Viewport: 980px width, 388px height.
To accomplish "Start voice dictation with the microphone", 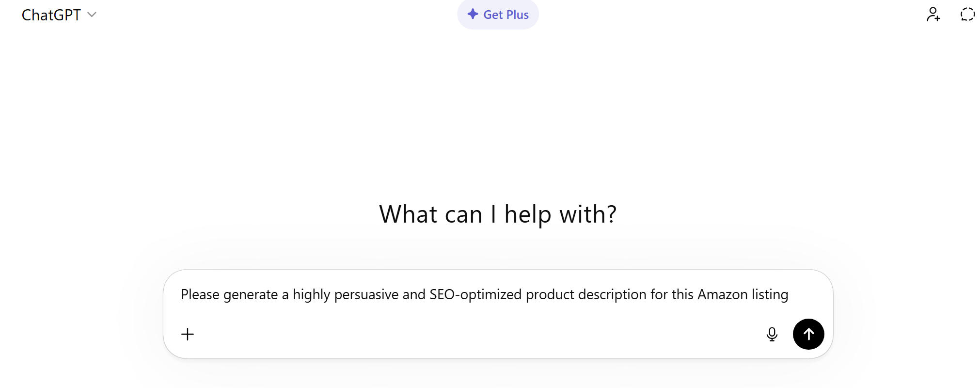I will pyautogui.click(x=772, y=334).
